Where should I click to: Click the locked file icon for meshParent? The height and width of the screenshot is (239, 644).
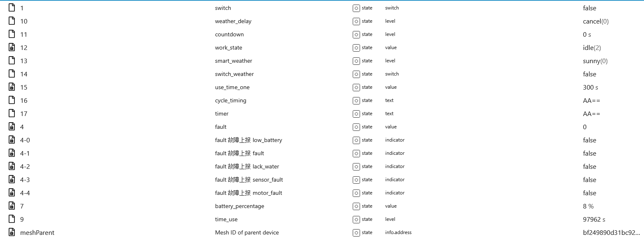tap(12, 232)
